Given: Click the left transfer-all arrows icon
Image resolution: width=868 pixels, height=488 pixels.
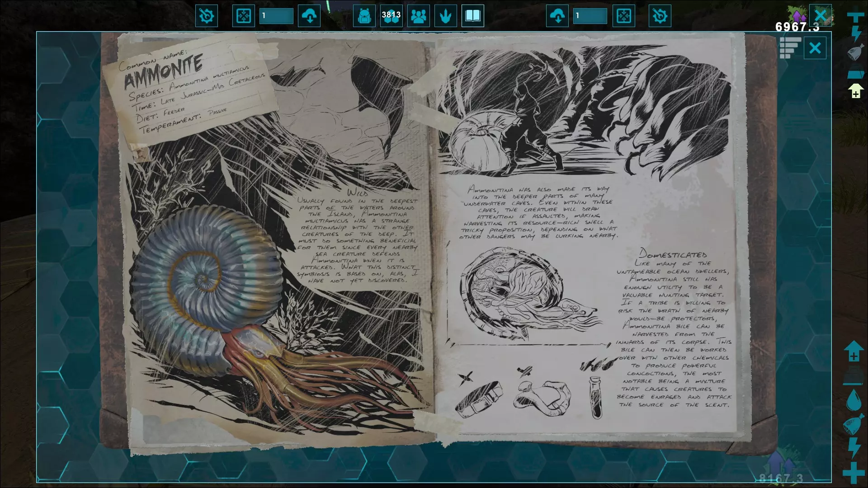Looking at the screenshot, I should pos(243,16).
